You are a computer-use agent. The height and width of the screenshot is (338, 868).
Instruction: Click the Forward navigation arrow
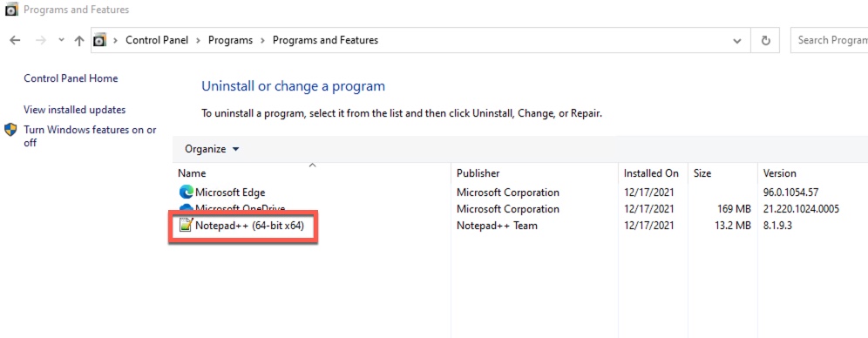click(40, 40)
